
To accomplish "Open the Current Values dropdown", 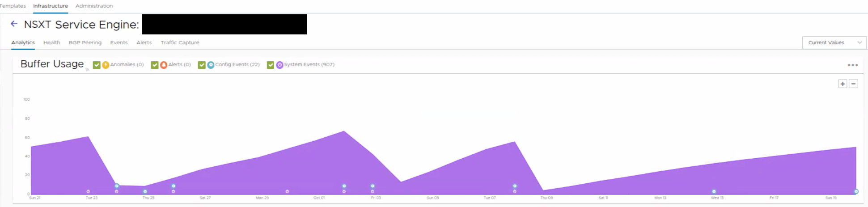I will pyautogui.click(x=834, y=42).
